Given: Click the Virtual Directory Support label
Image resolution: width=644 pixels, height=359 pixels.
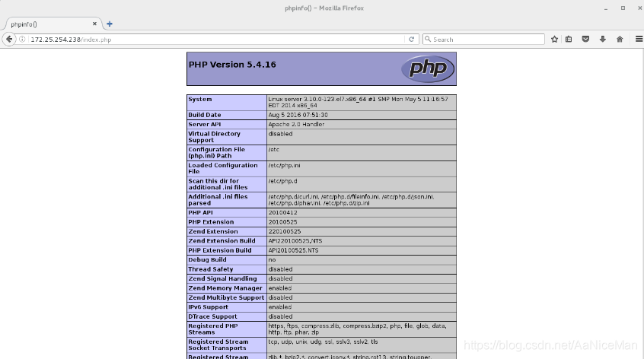Looking at the screenshot, I should pos(214,137).
